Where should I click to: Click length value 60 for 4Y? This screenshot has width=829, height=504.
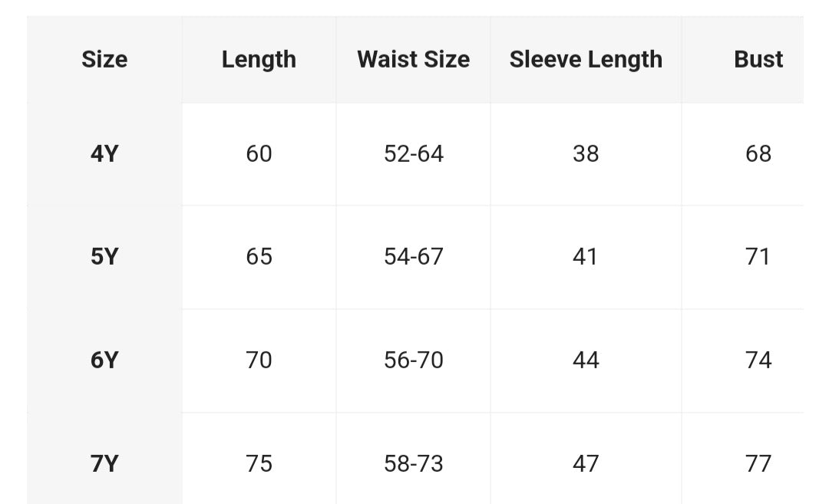[x=259, y=153]
